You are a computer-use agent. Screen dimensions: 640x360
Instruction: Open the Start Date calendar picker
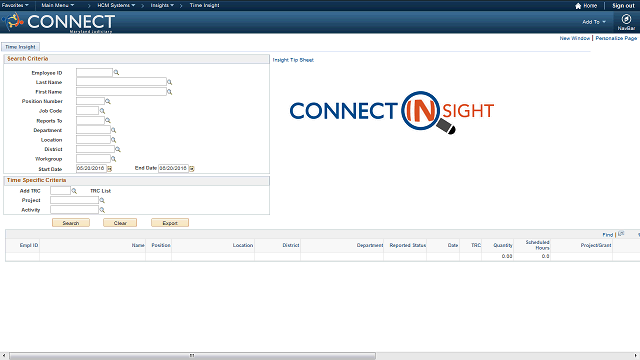coord(109,169)
